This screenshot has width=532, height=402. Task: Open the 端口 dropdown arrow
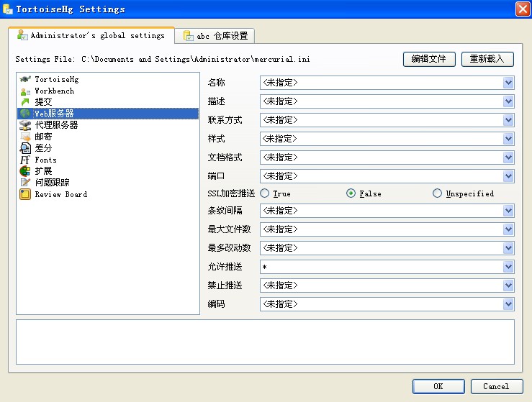pyautogui.click(x=508, y=176)
